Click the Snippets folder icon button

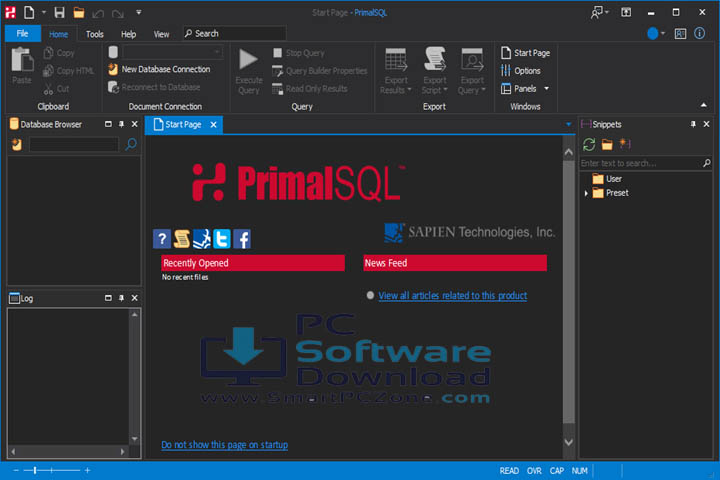(x=607, y=145)
